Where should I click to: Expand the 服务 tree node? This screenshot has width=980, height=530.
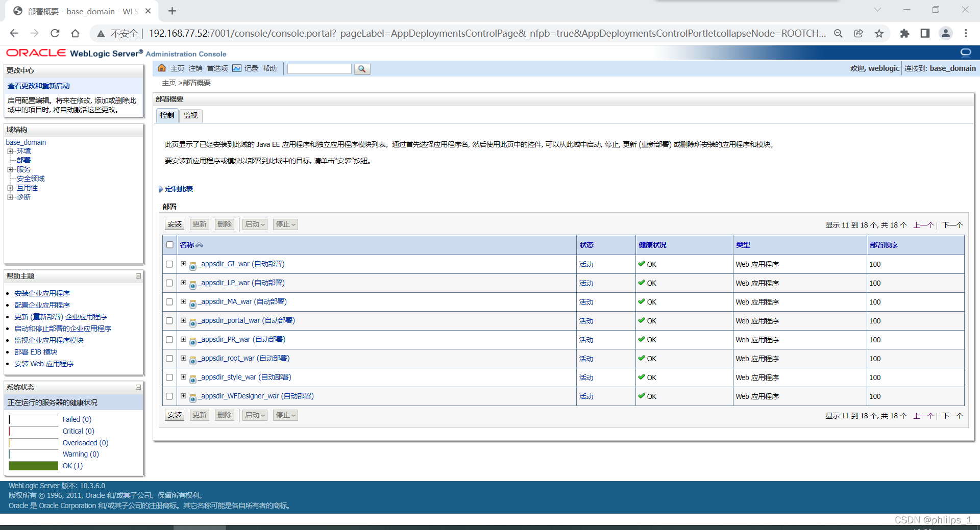pyautogui.click(x=10, y=169)
